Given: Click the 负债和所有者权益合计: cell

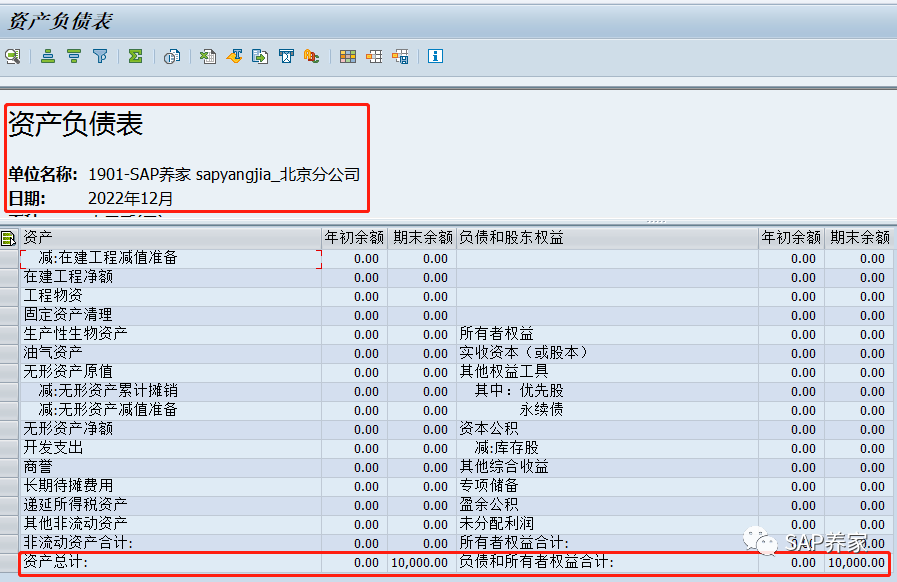Looking at the screenshot, I should tap(607, 563).
